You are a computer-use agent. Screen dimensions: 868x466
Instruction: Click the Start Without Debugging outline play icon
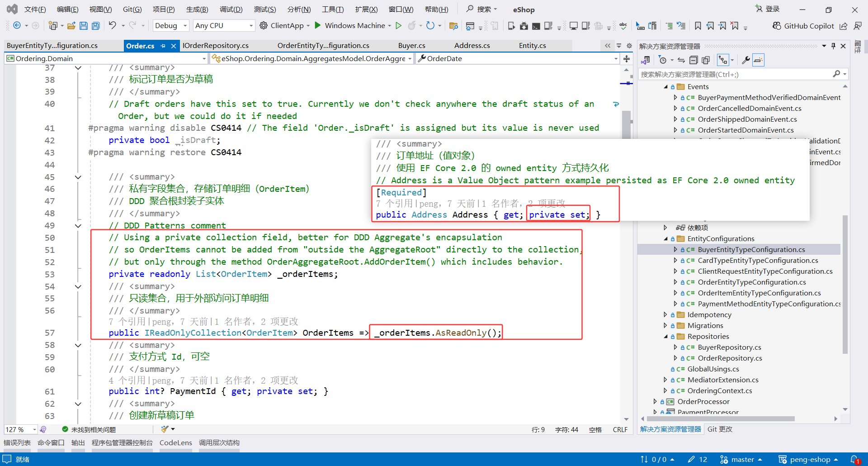pos(399,26)
